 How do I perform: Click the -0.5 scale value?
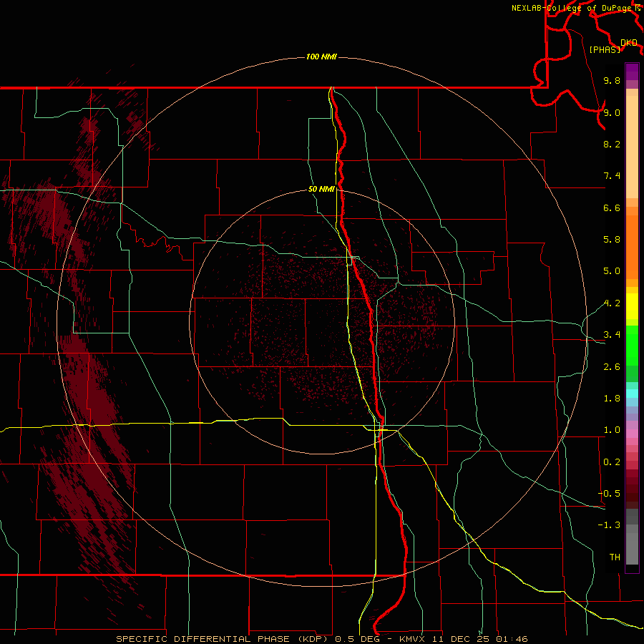pos(610,494)
